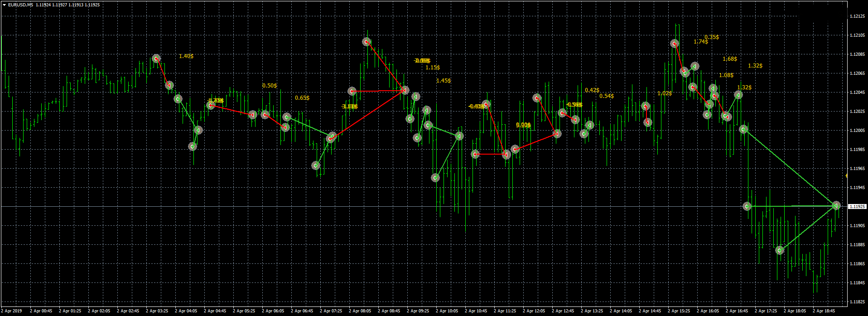Click the 1.12065 price axis label
The image size is (868, 316).
point(856,73)
